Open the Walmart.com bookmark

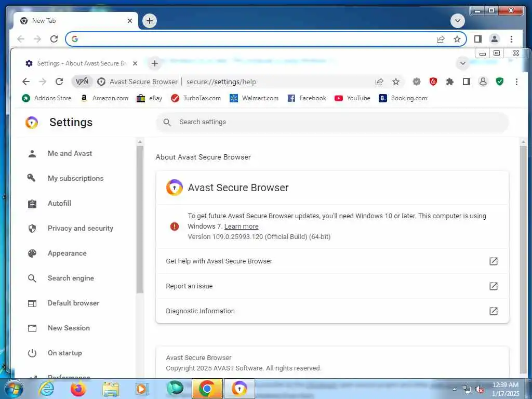pos(254,98)
